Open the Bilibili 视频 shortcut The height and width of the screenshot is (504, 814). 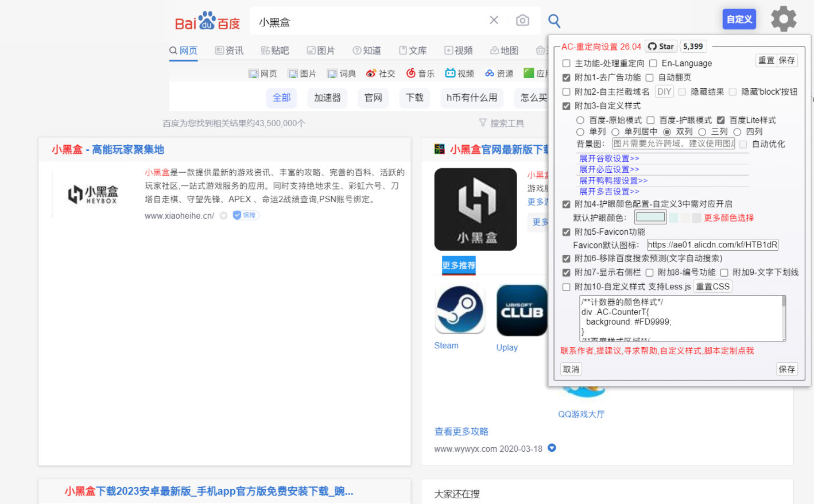click(460, 73)
